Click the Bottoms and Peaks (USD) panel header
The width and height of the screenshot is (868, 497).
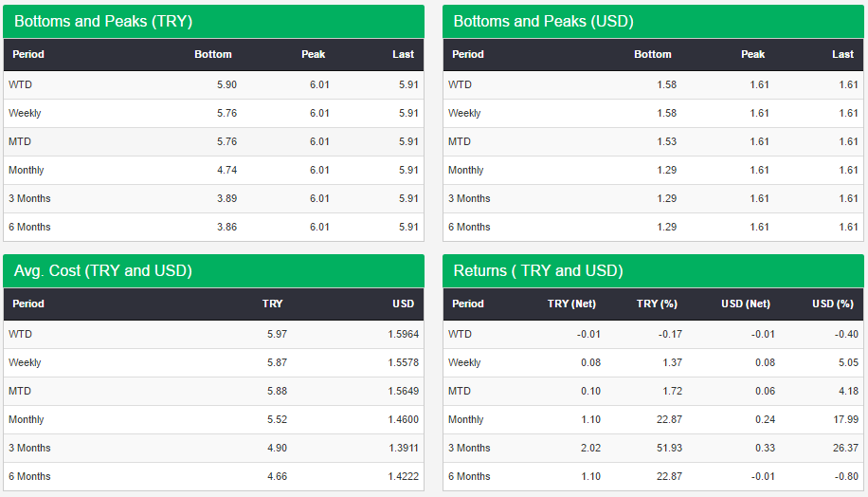pos(653,22)
